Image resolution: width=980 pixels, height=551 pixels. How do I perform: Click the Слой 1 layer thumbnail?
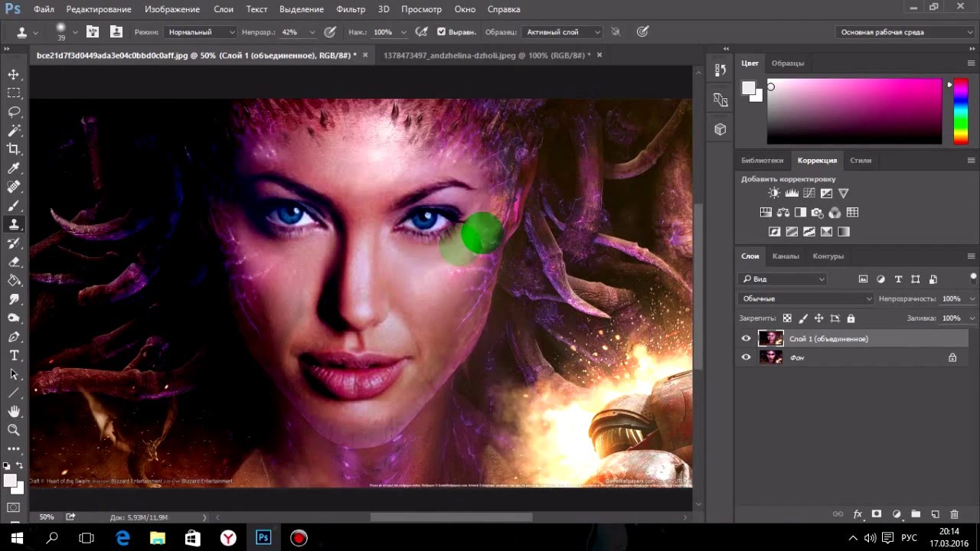tap(770, 338)
